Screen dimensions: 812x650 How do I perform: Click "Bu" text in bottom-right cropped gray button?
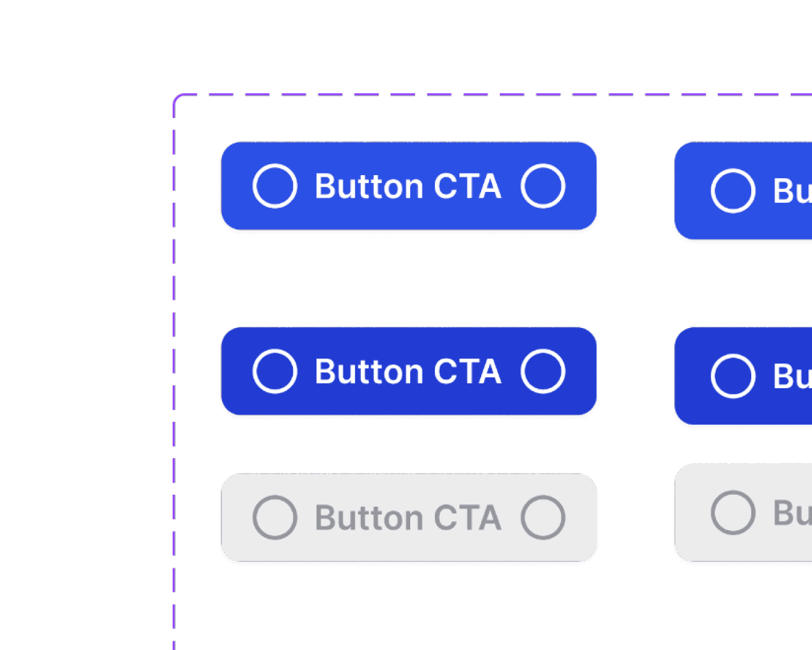792,513
